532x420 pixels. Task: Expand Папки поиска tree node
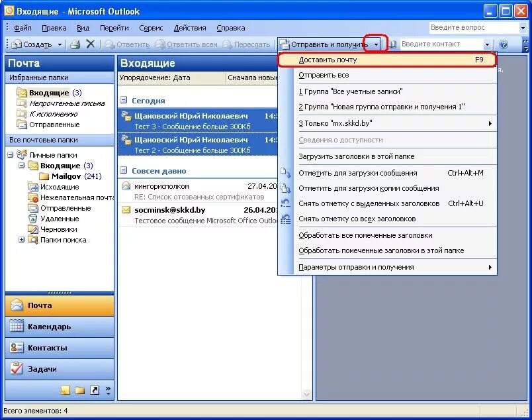tap(21, 240)
